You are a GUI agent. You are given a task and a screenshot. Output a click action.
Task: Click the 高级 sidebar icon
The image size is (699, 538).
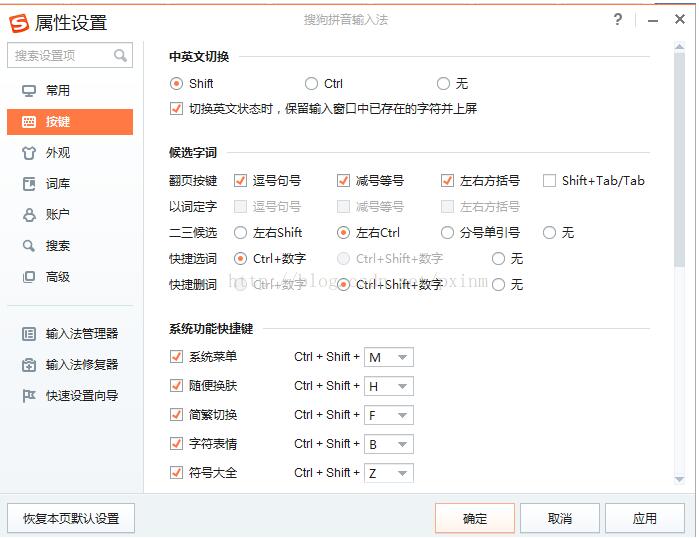click(29, 277)
